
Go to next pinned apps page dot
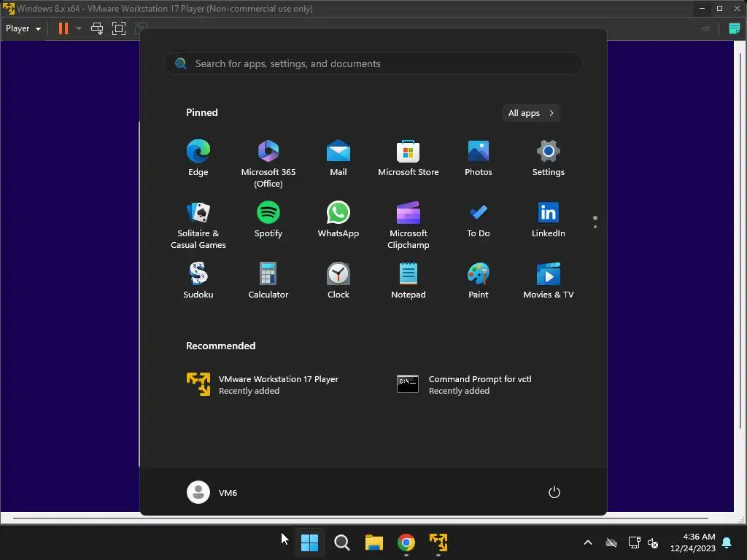coord(595,227)
